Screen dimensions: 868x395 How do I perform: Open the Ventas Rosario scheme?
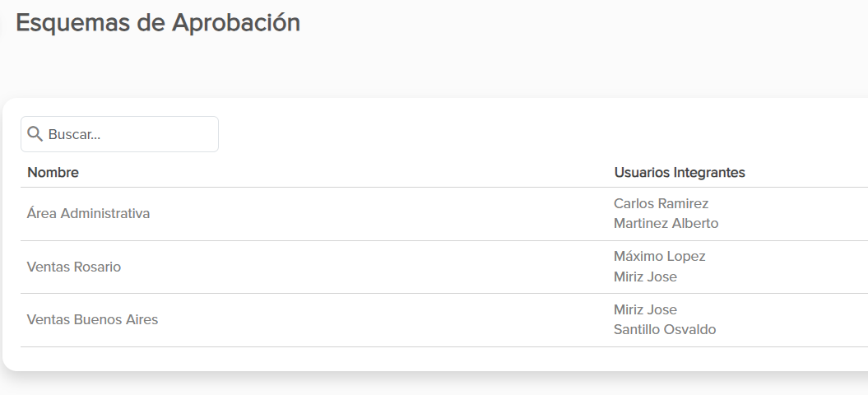pos(73,267)
